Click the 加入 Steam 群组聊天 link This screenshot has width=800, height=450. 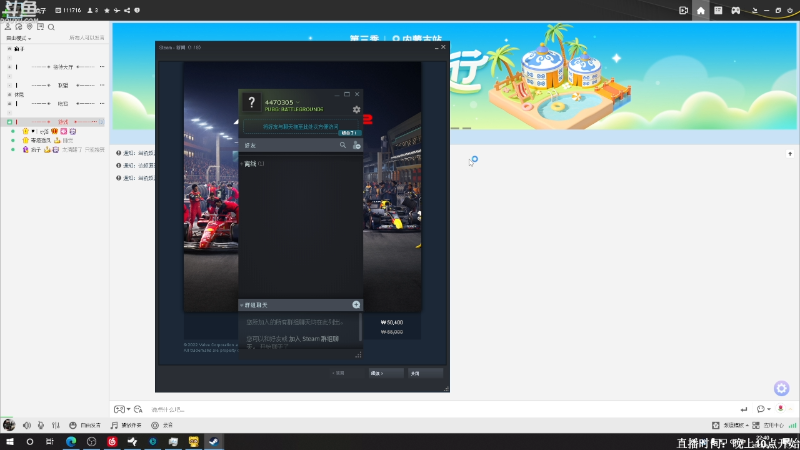pos(316,339)
